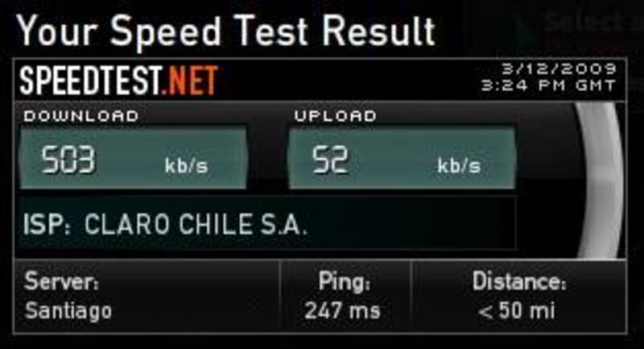
Task: Click the Ping: label
Action: pos(345,282)
